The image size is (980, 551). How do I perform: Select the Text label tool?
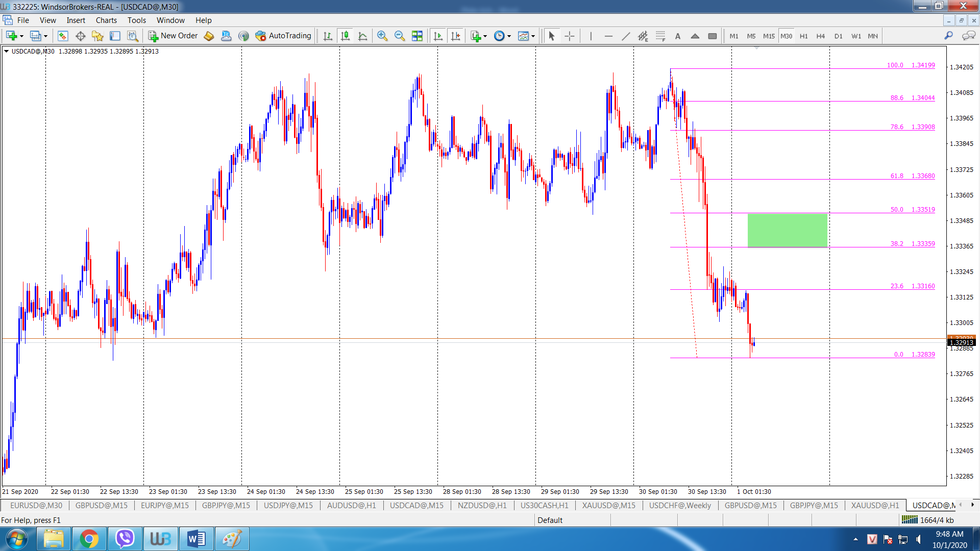tap(678, 36)
